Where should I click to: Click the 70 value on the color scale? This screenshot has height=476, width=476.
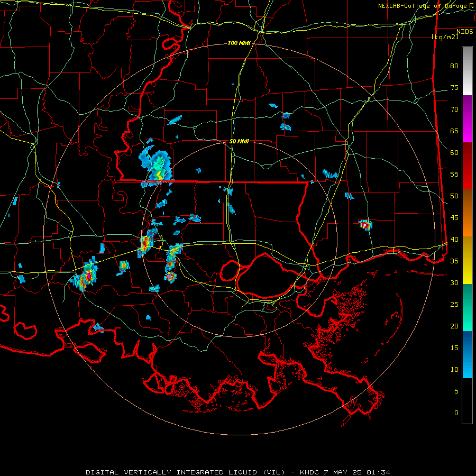click(454, 109)
